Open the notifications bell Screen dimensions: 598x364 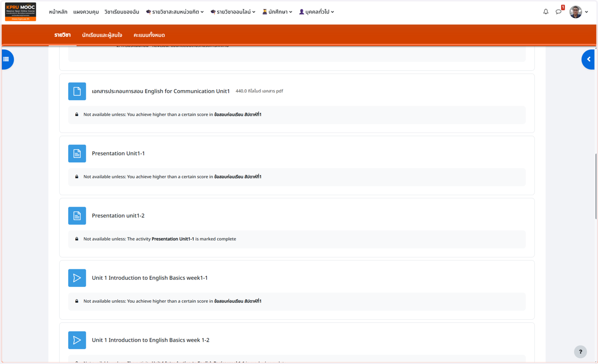point(546,11)
